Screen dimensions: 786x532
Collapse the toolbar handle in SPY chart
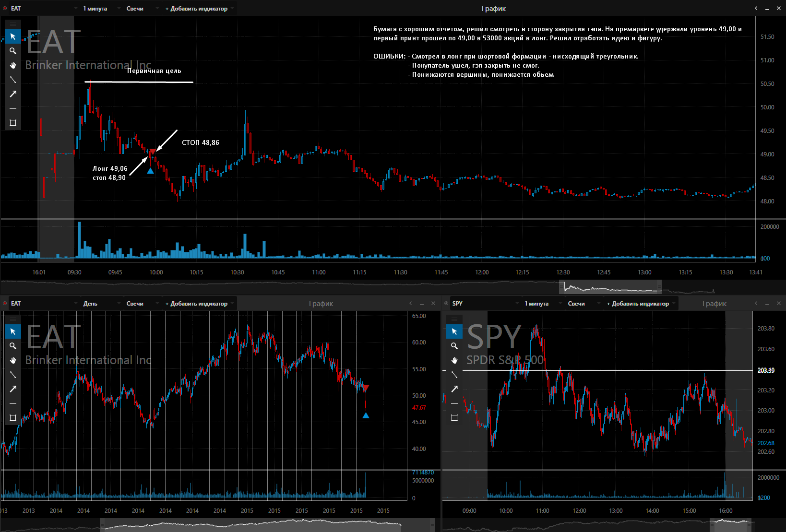pyautogui.click(x=454, y=319)
